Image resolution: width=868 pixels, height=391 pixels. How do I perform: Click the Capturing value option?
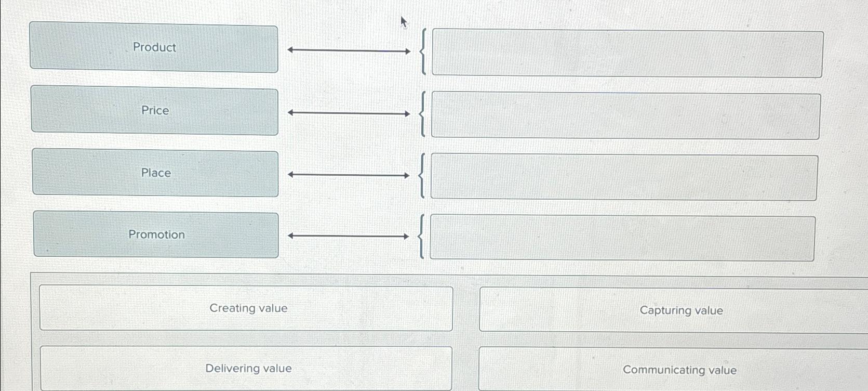[x=681, y=310]
